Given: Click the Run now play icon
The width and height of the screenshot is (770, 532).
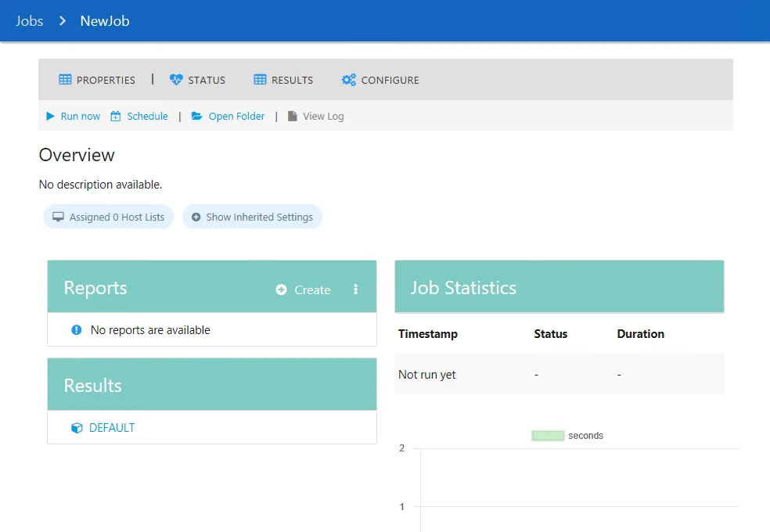Looking at the screenshot, I should coord(50,117).
